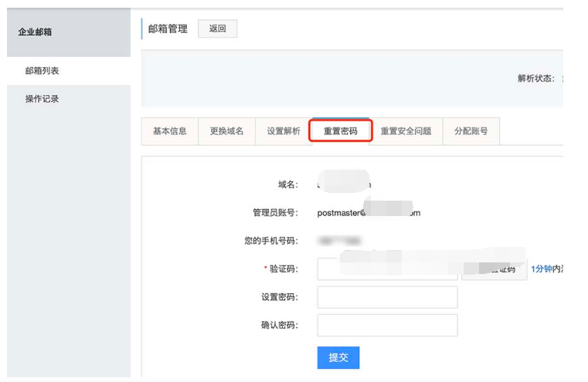Image resolution: width=588 pixels, height=382 pixels.
Task: Switch to the 基本信息 tab
Action: click(170, 131)
